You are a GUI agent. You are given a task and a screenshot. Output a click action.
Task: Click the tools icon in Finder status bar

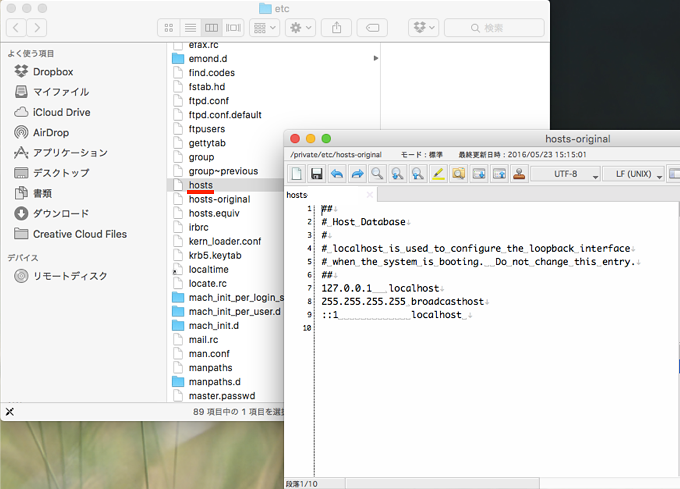tap(10, 412)
